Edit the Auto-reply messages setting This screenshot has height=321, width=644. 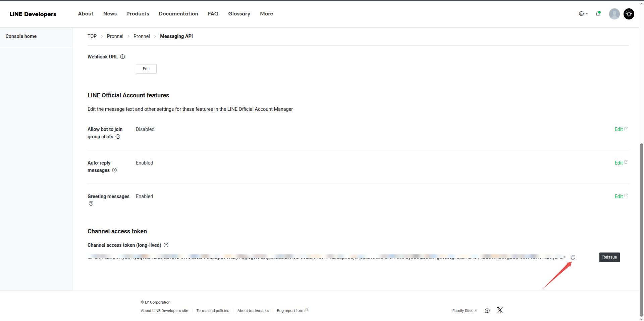pos(621,163)
